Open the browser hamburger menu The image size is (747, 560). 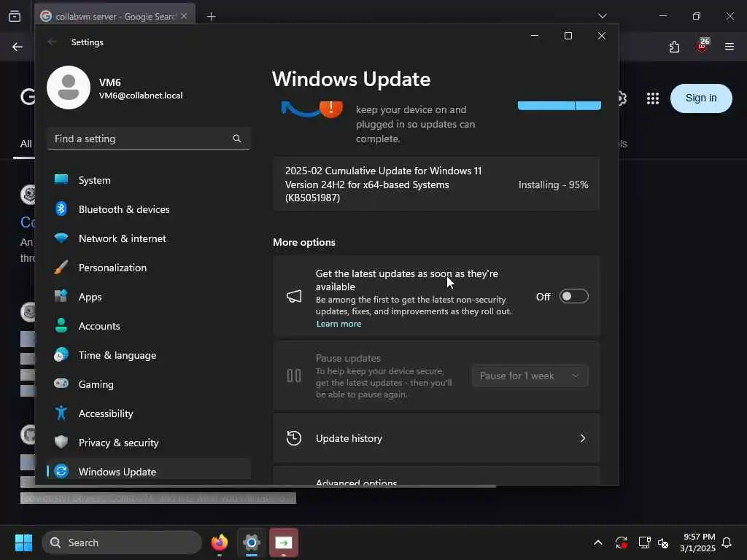(729, 47)
